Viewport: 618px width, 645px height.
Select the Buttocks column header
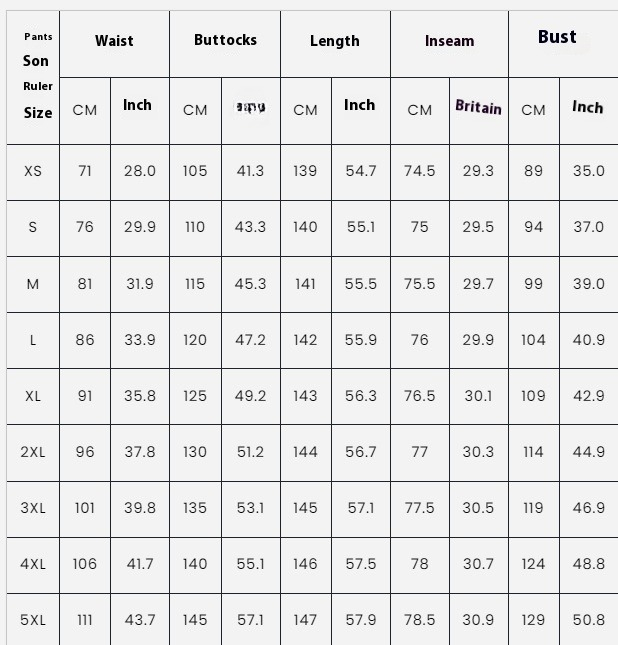click(x=225, y=40)
